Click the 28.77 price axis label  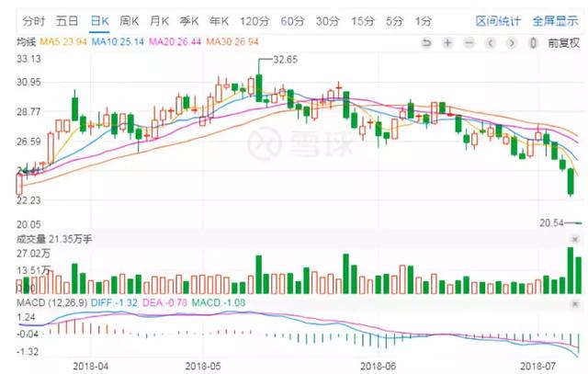coord(28,112)
